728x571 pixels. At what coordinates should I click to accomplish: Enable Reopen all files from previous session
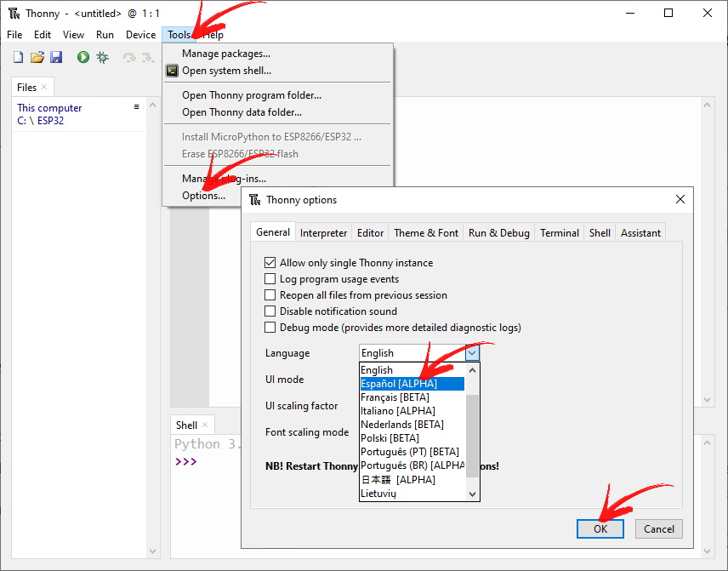(270, 295)
